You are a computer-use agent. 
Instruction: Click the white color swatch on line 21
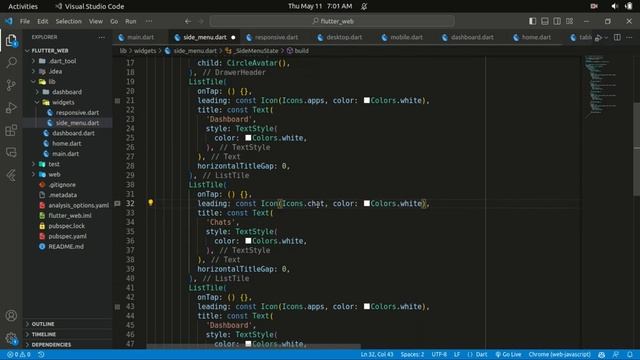point(367,100)
